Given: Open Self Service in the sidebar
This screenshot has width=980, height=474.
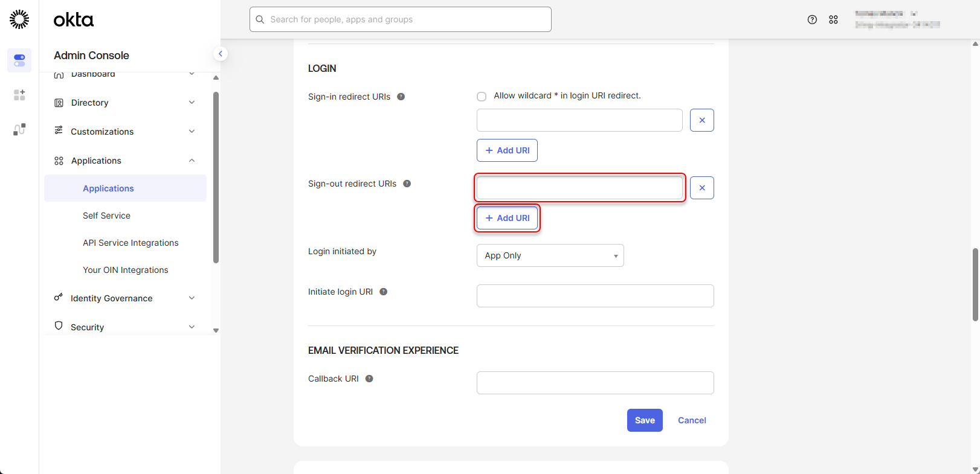Looking at the screenshot, I should click(106, 216).
